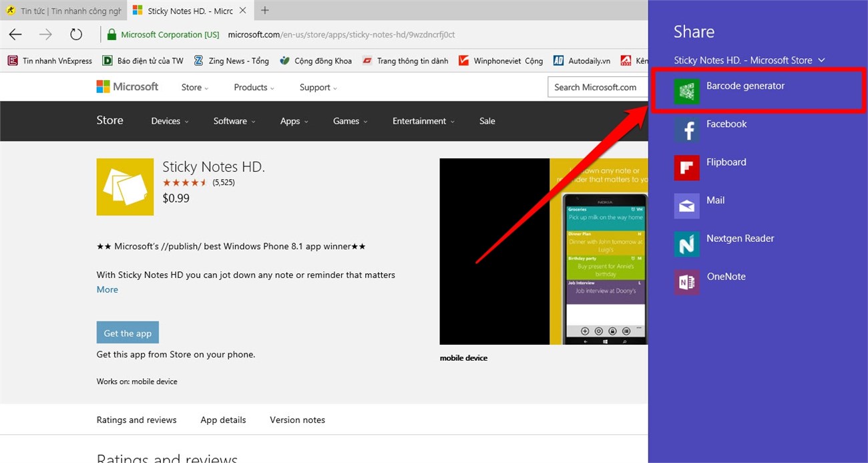Click the green lock security icon

click(x=112, y=35)
